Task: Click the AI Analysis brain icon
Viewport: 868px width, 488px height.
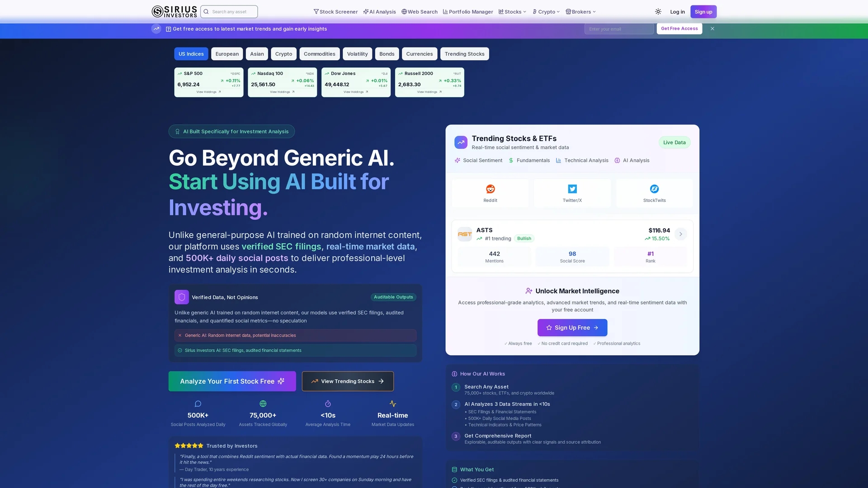Action: point(617,160)
